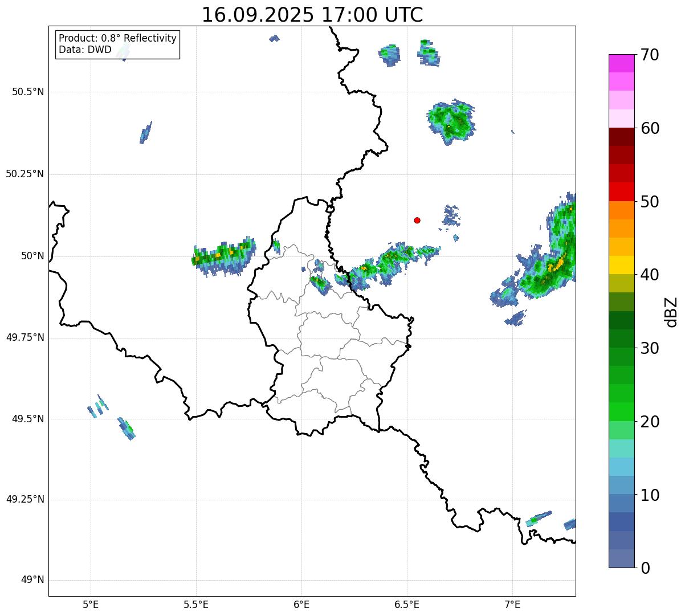The width and height of the screenshot is (685, 616).
Task: Pick the dark maroon swatch below 60
Action: (x=621, y=137)
